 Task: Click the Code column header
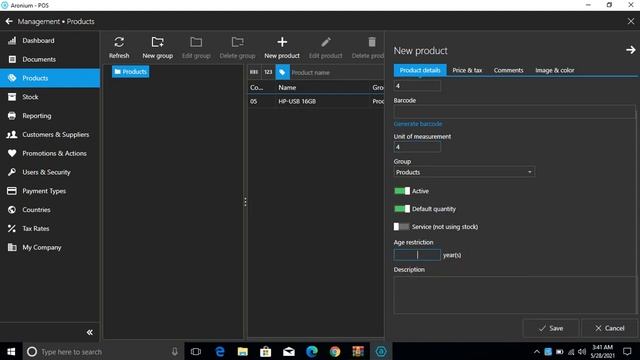[257, 87]
